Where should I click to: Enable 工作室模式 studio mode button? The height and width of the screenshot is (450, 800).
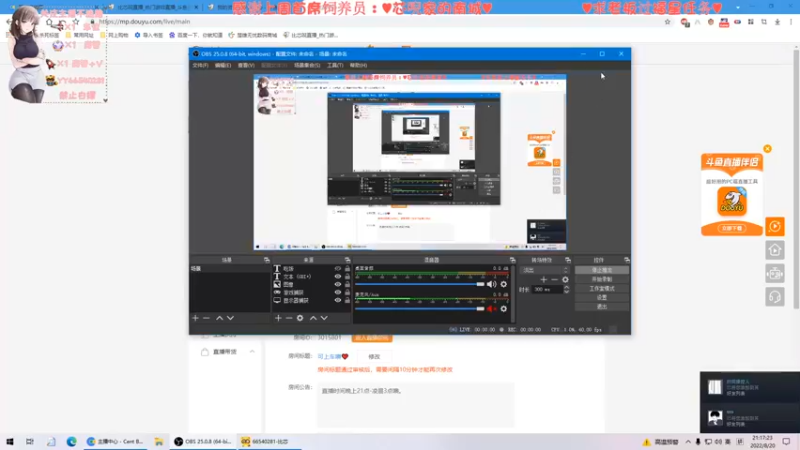(x=602, y=288)
